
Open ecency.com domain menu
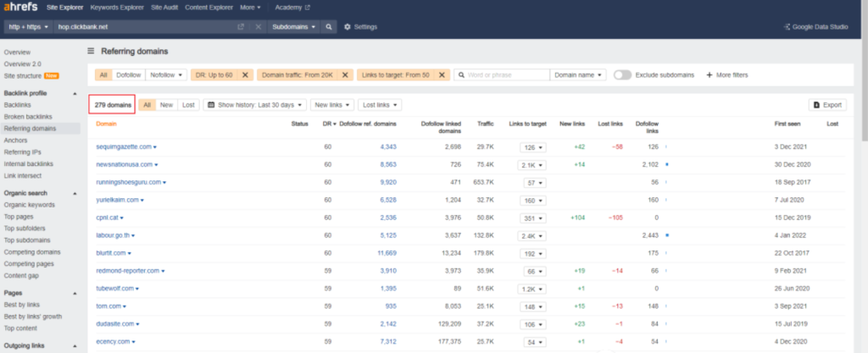pos(134,342)
